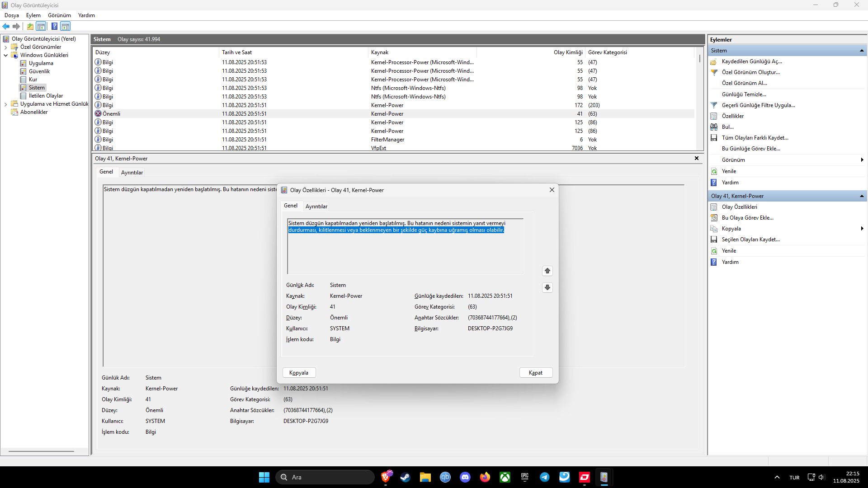This screenshot has width=868, height=488.
Task: Click the Up one level folder toolbar icon
Action: coord(30,26)
